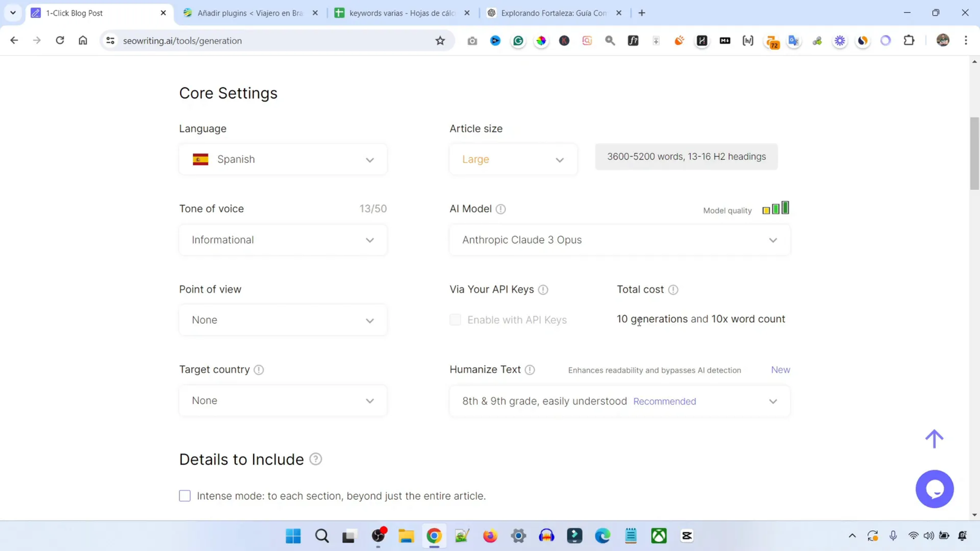Check the 'Intense mode' checkbox

coord(184,496)
